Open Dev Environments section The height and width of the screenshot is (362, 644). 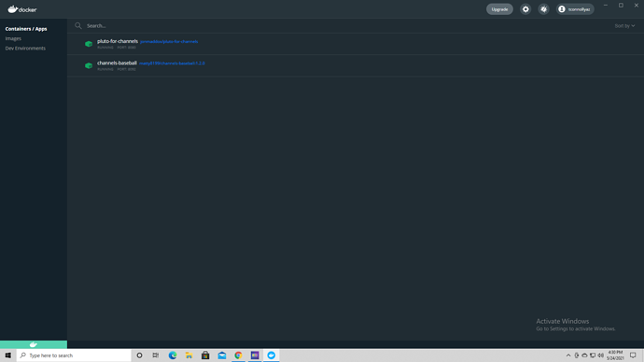[25, 48]
